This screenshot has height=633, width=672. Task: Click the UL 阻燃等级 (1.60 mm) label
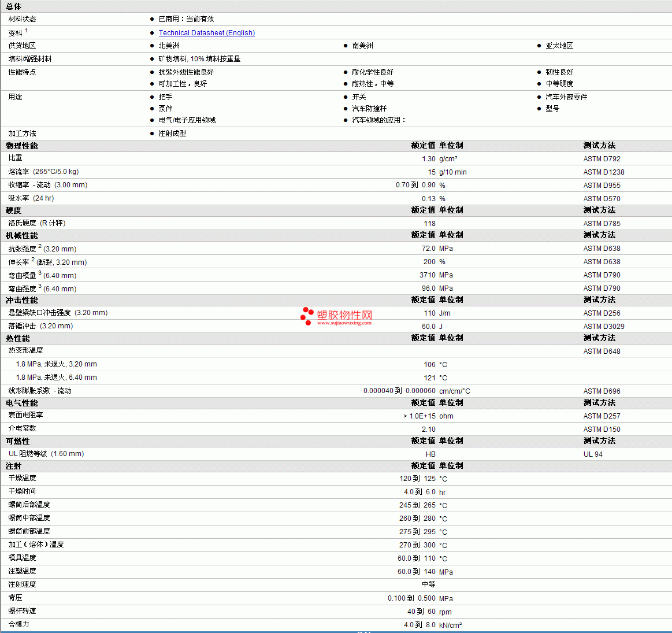coord(46,454)
